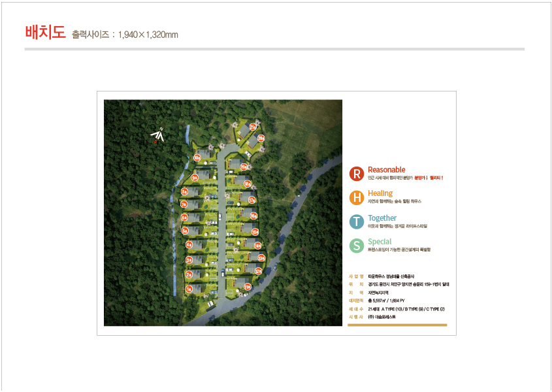Click the address value containing 159-1번지
The image size is (552, 392).
[x=408, y=284]
